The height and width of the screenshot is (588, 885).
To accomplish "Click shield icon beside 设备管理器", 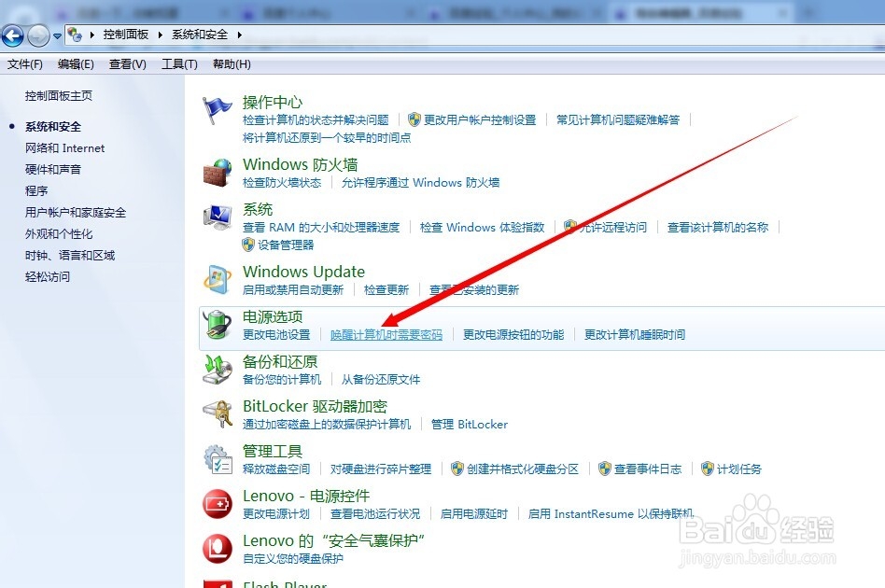I will click(247, 245).
